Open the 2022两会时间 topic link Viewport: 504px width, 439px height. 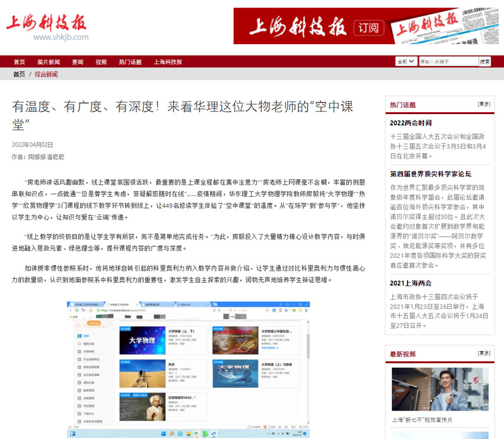[411, 122]
